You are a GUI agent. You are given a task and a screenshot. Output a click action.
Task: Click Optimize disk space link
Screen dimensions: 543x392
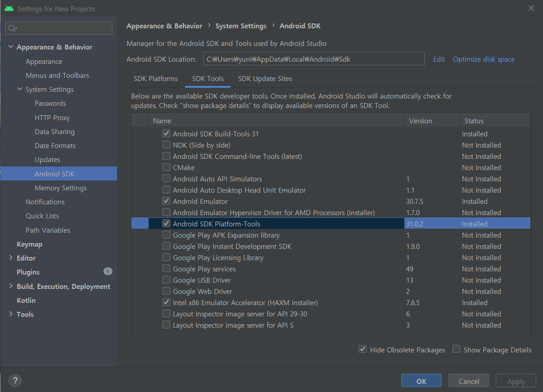tap(484, 59)
